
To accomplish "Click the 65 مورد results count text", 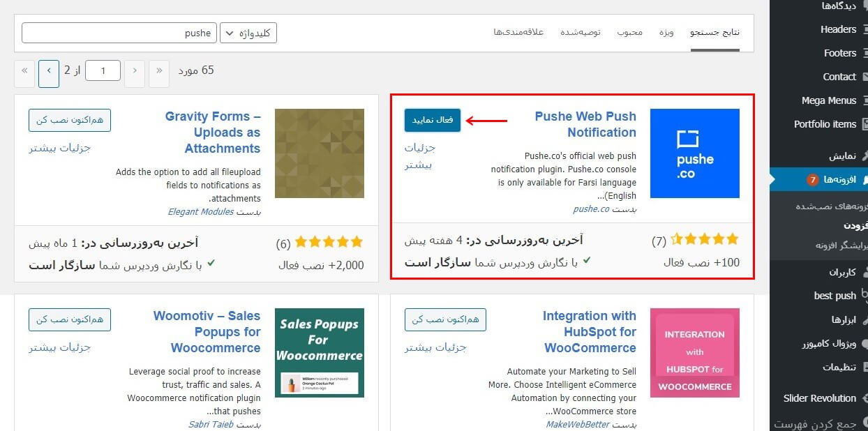I will coord(196,70).
